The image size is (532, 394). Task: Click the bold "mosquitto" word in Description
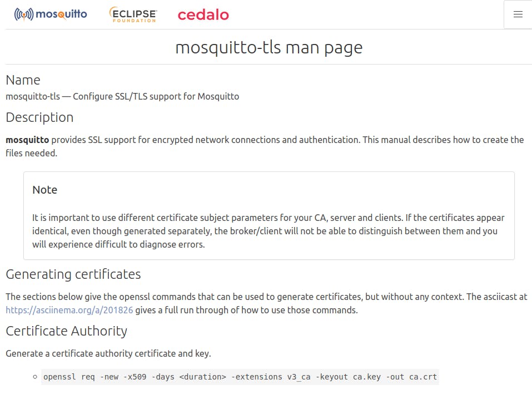27,140
